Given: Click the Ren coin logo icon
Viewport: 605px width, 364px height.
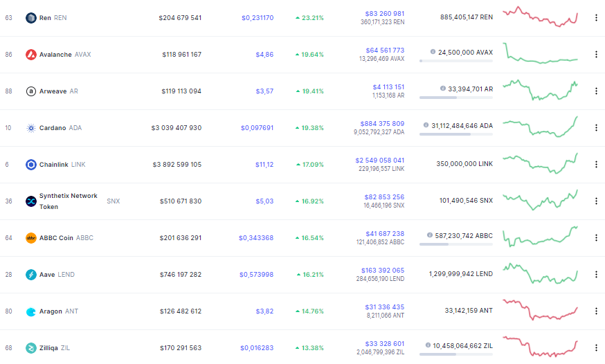Looking at the screenshot, I should coord(31,18).
